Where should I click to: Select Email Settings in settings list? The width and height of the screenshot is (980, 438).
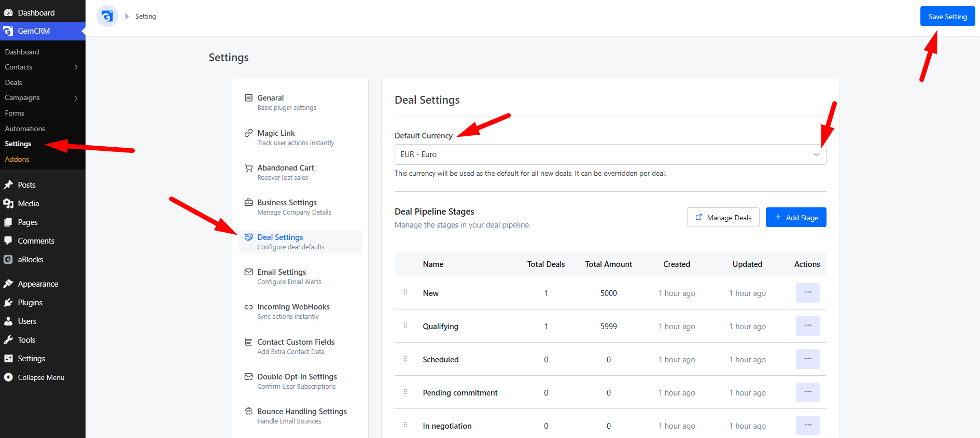(300, 276)
